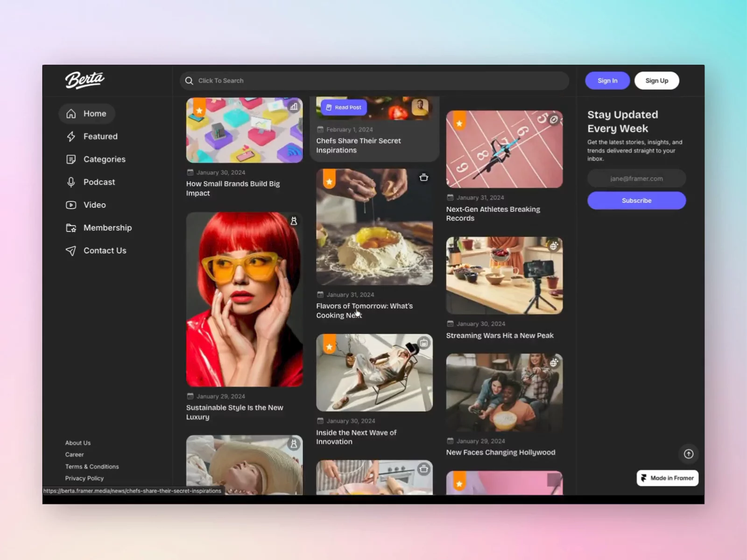Click the Subscribe button
Screen dimensions: 747x560
click(x=636, y=201)
